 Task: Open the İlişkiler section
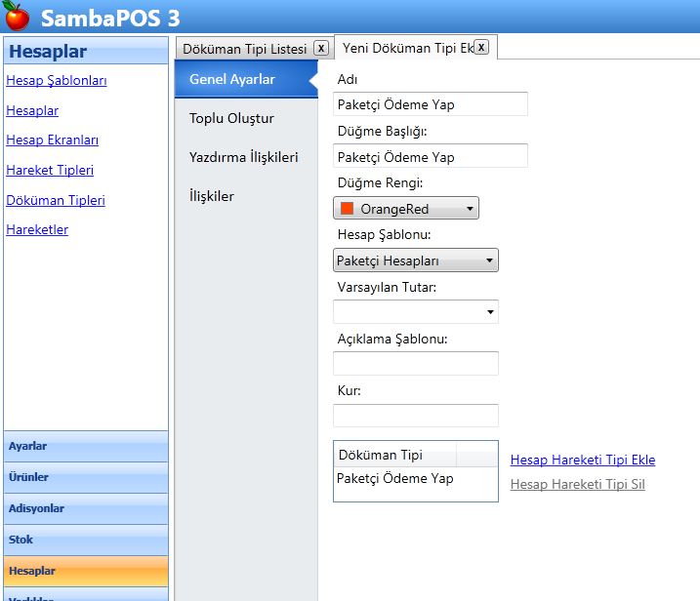[212, 196]
